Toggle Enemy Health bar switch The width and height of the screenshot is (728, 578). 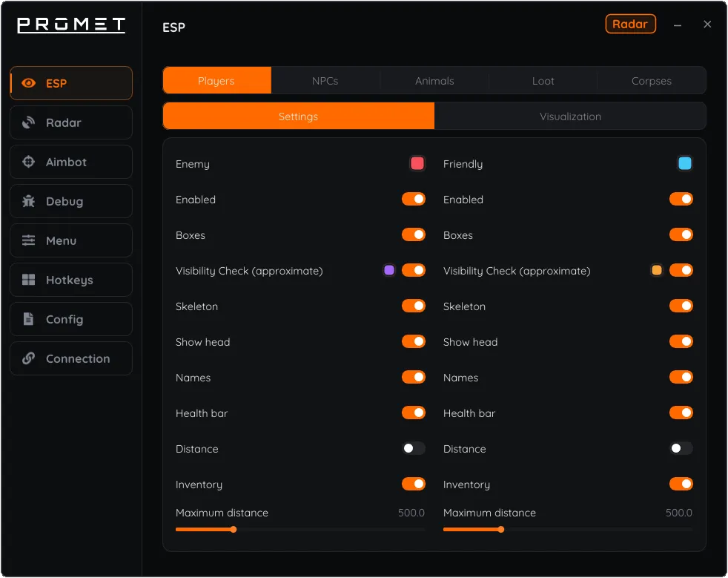[x=414, y=413]
